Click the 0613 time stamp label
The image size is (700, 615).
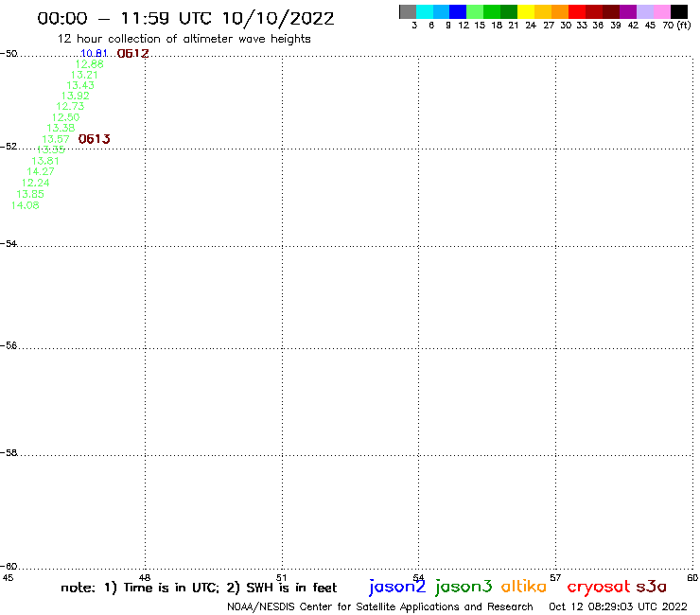(95, 139)
